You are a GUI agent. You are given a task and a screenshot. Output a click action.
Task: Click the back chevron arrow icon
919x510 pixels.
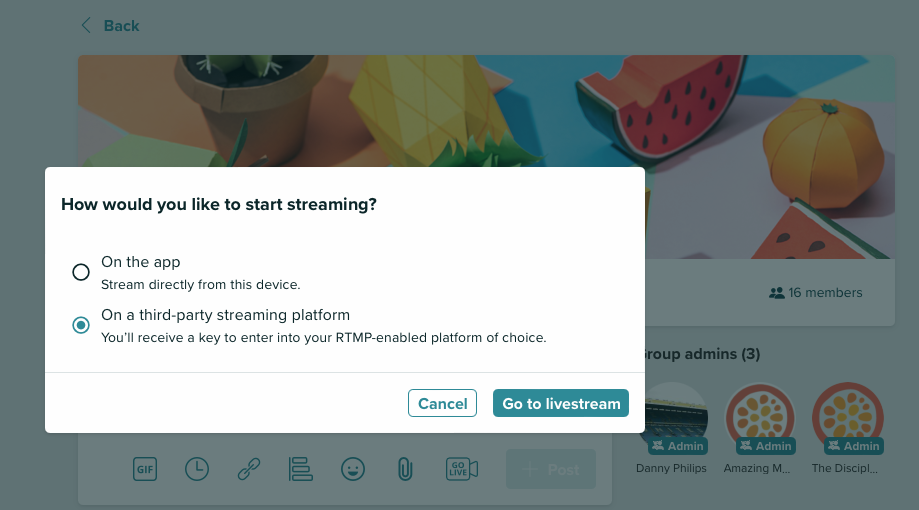[86, 25]
